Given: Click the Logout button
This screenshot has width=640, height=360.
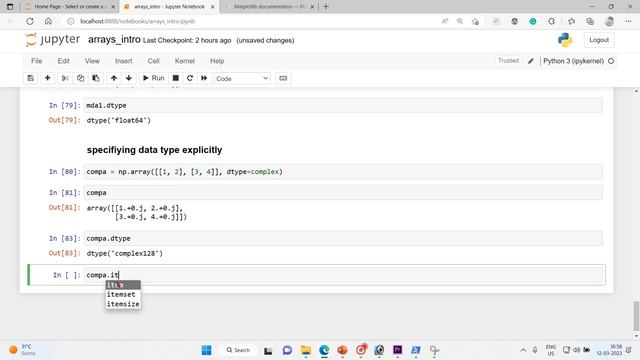Looking at the screenshot, I should click(x=599, y=40).
